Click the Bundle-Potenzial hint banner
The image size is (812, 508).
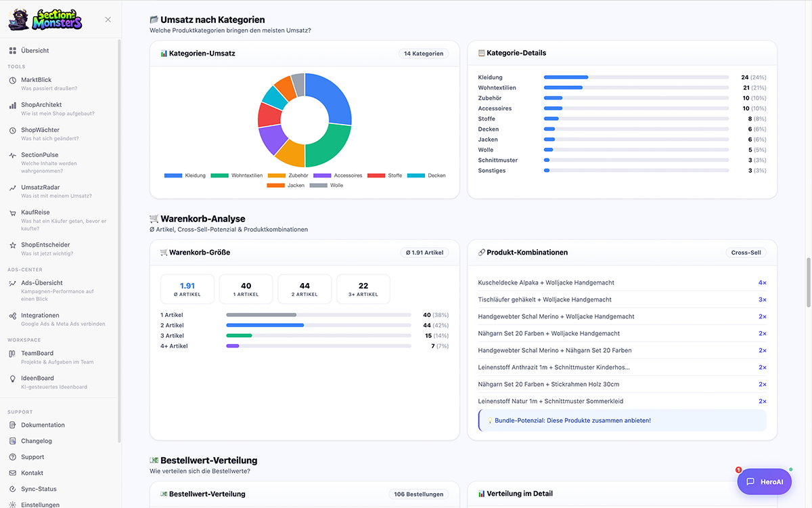coord(622,421)
